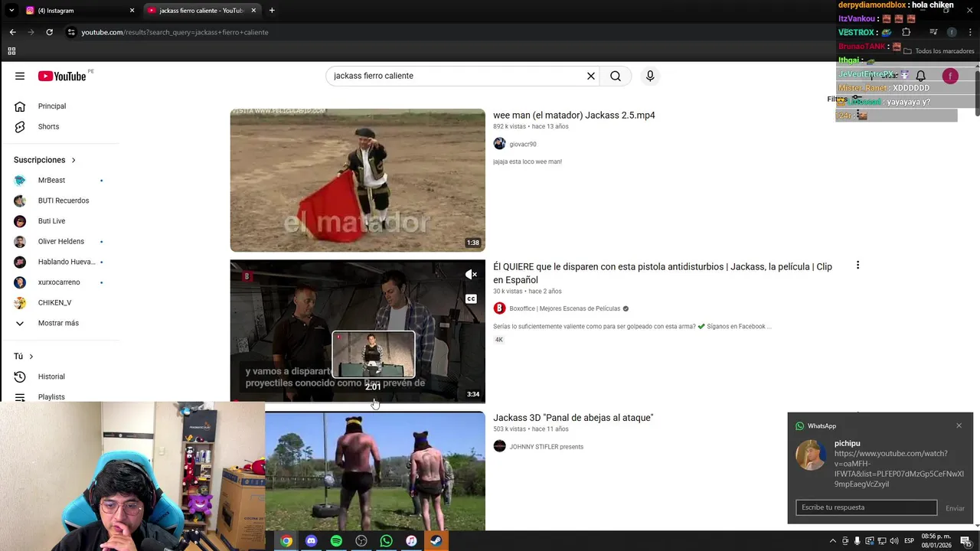980x551 pixels.
Task: Open wee man (el matador) video title
Action: [x=573, y=116]
